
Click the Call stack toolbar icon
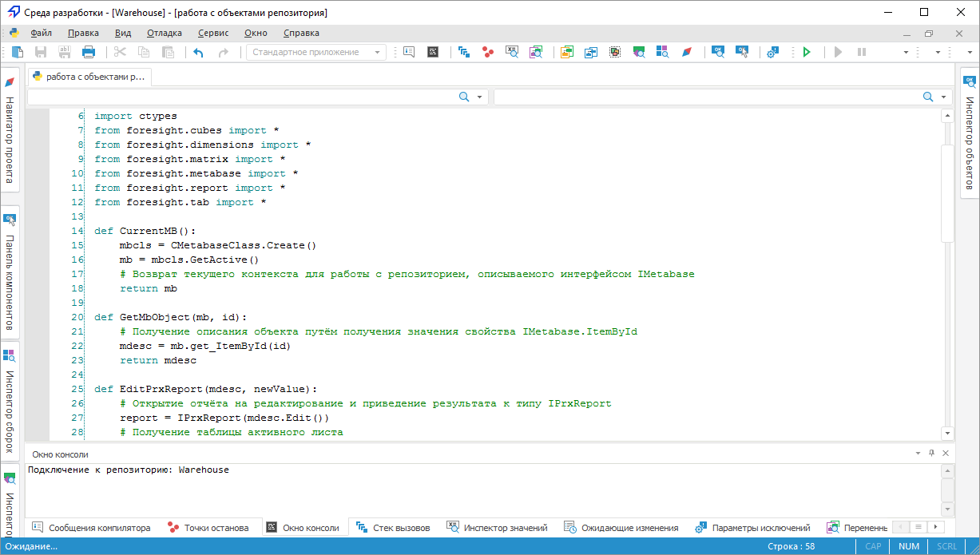(463, 52)
